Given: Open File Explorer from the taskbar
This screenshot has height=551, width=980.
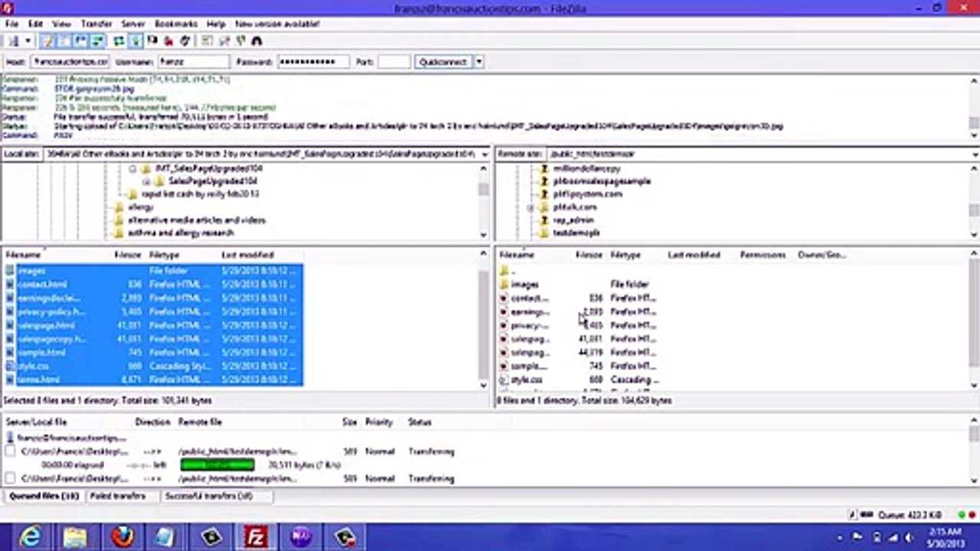Looking at the screenshot, I should (x=75, y=537).
